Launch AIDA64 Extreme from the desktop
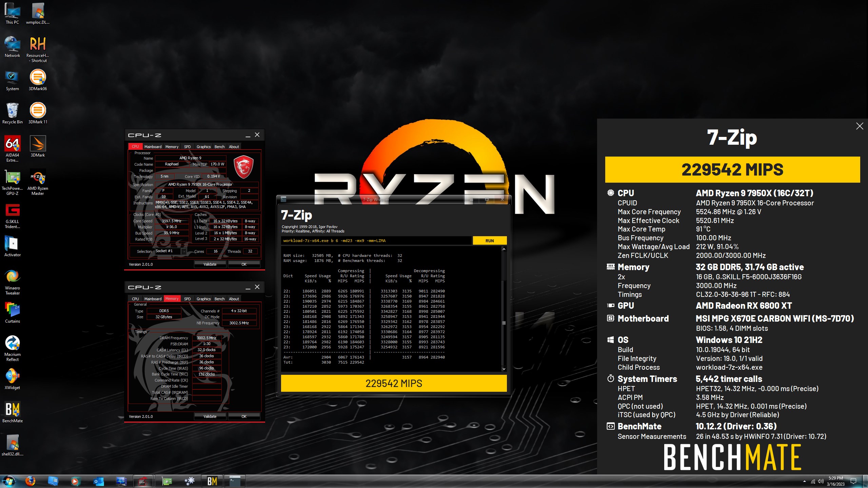868x488 pixels. 12,149
